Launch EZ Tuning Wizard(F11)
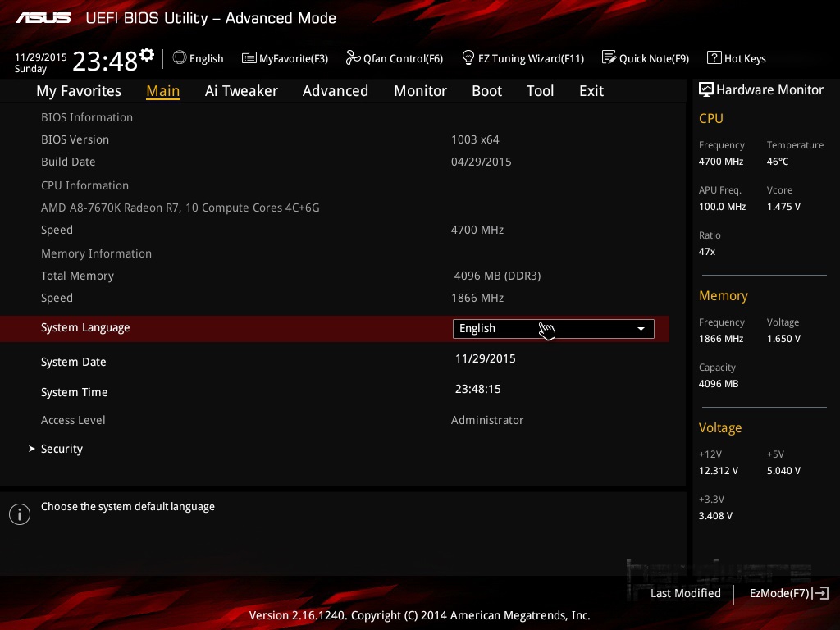Viewport: 840px width, 630px height. pyautogui.click(x=523, y=58)
